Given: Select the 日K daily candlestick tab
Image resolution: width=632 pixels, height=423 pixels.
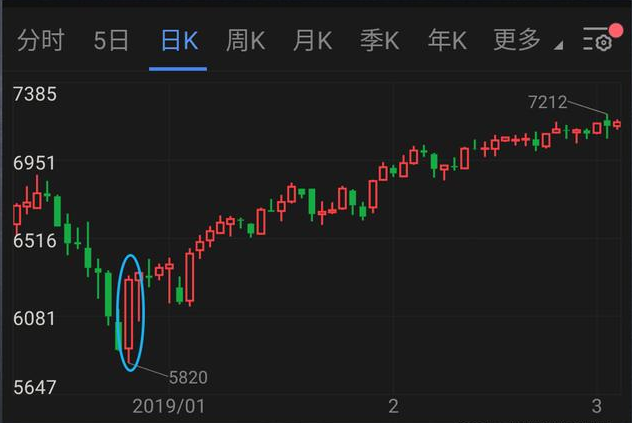Looking at the screenshot, I should click(x=179, y=40).
